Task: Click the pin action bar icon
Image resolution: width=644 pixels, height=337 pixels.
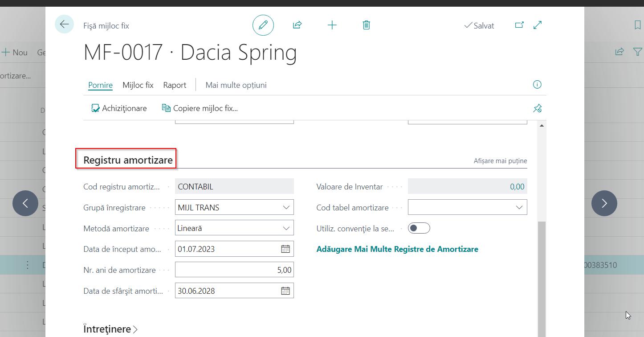Action: pyautogui.click(x=537, y=108)
